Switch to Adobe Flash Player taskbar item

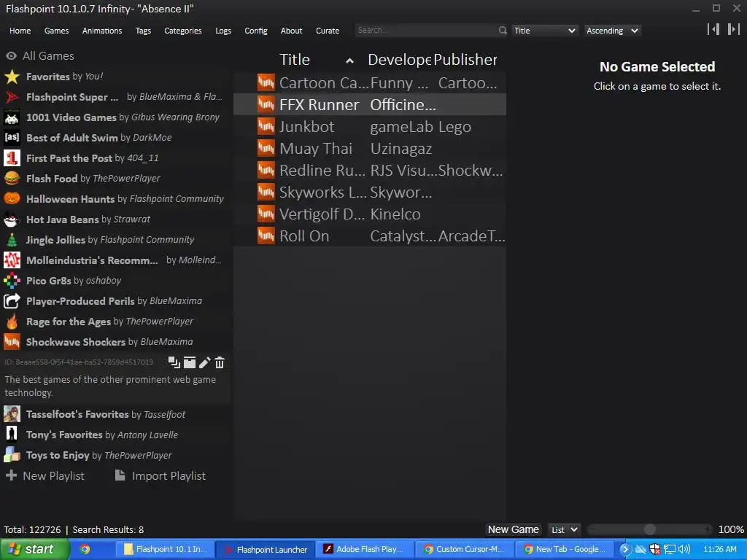point(364,550)
